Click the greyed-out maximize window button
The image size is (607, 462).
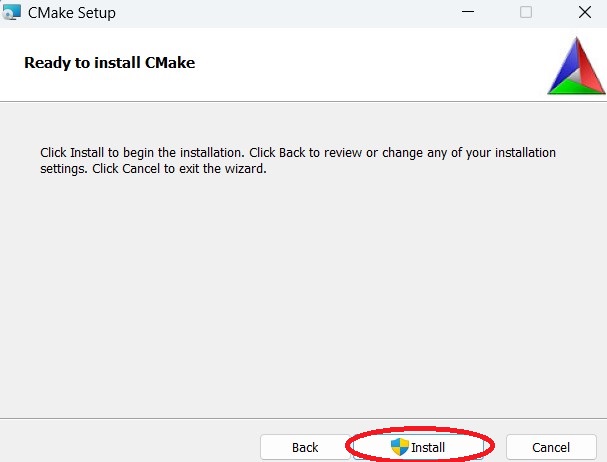click(x=526, y=13)
